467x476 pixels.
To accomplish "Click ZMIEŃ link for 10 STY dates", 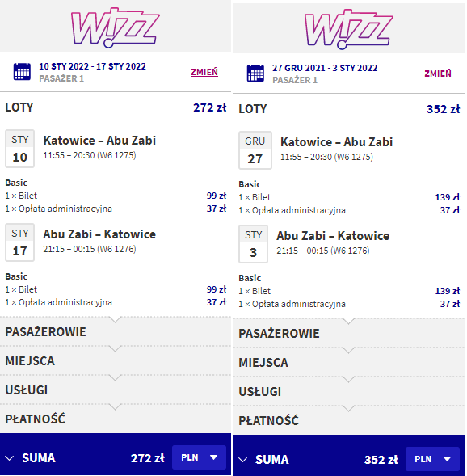I will point(204,72).
